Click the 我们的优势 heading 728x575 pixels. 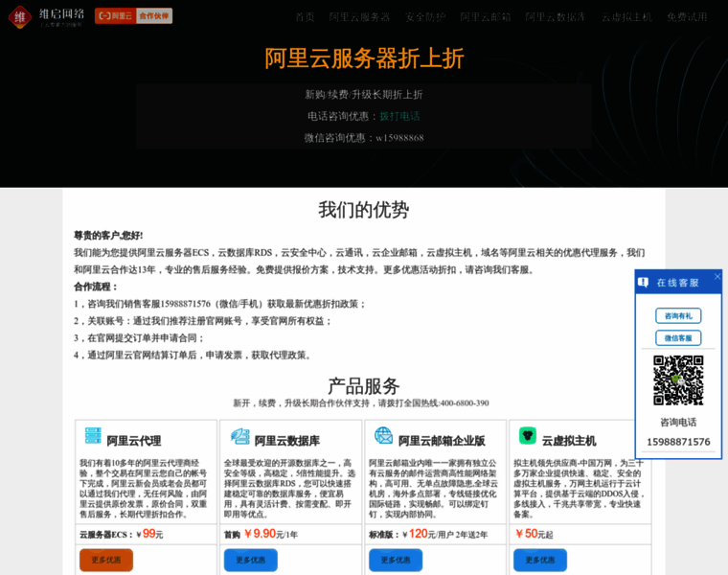(x=364, y=210)
